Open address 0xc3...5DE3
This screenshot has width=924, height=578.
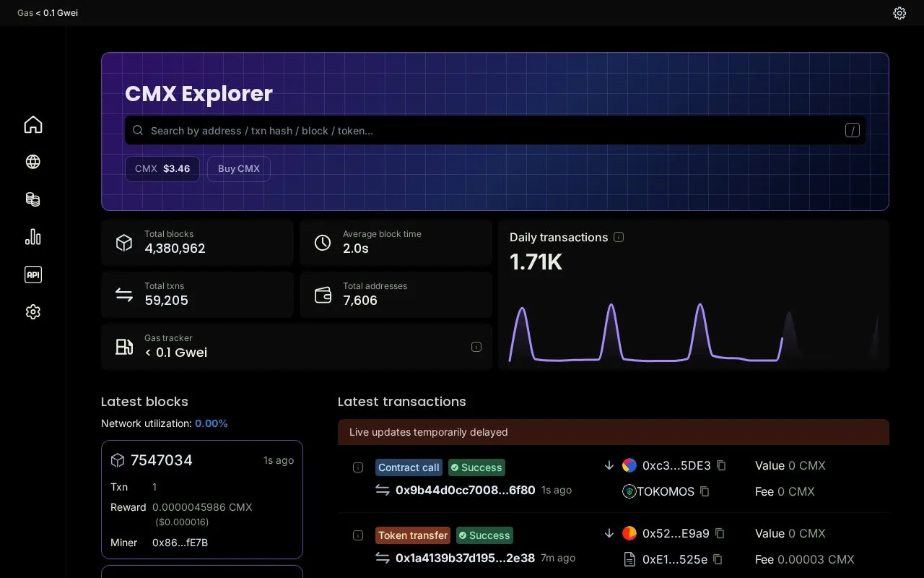(676, 466)
